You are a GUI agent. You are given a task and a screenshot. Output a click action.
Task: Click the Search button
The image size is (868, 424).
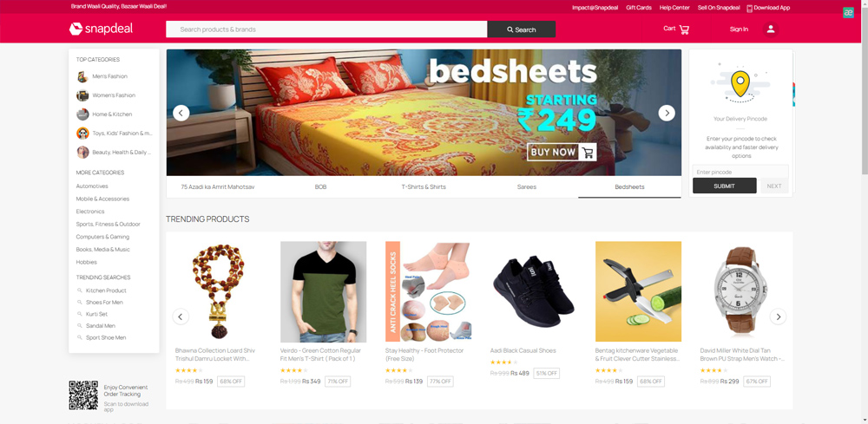pos(522,29)
